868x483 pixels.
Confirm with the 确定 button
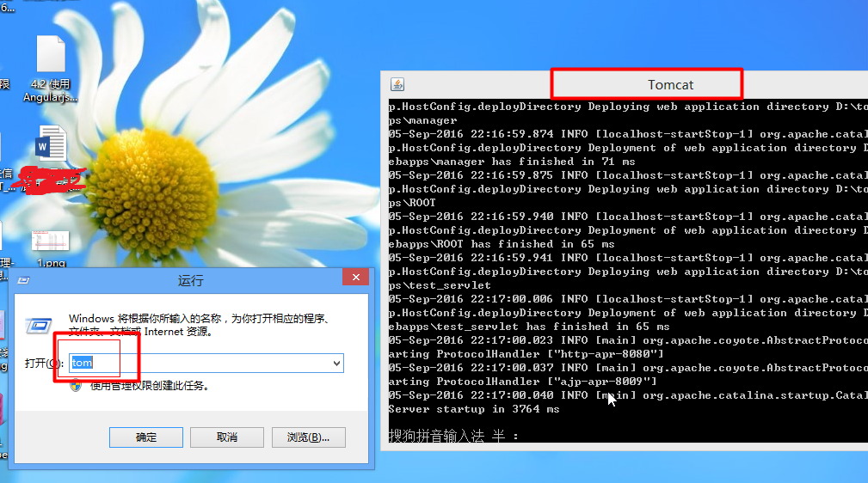[x=146, y=437]
